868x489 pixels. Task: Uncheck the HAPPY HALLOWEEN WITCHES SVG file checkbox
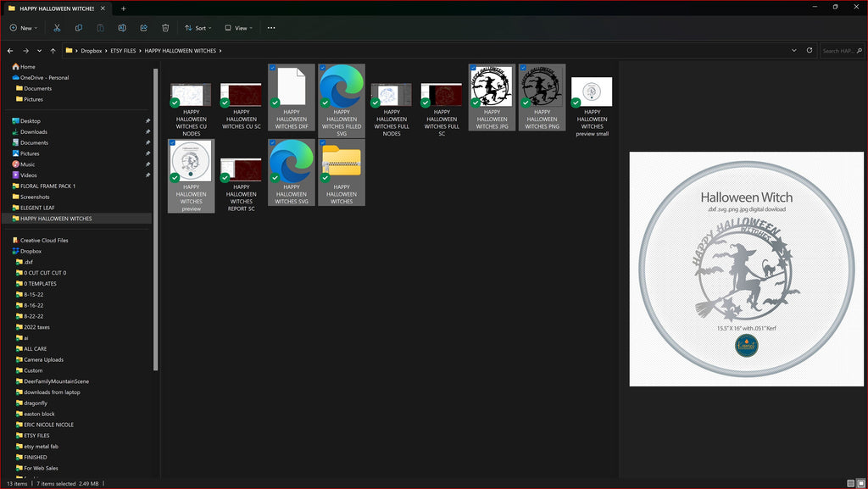pos(272,142)
